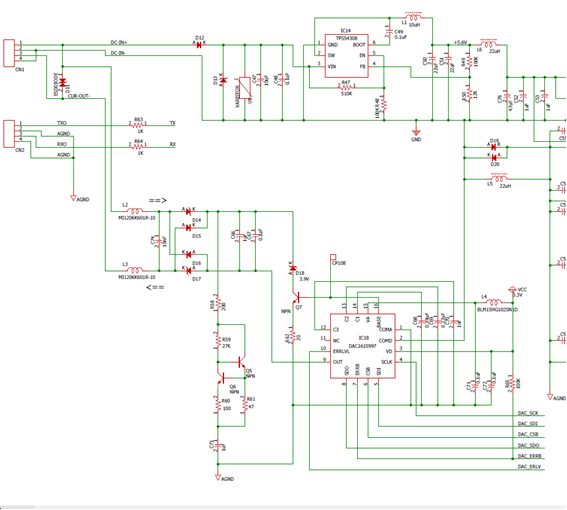Select the R63 1K resistor

click(x=138, y=125)
